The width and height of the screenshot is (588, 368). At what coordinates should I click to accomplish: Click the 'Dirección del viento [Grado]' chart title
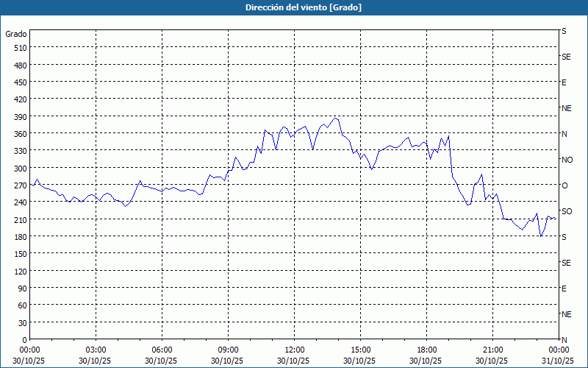pos(304,7)
